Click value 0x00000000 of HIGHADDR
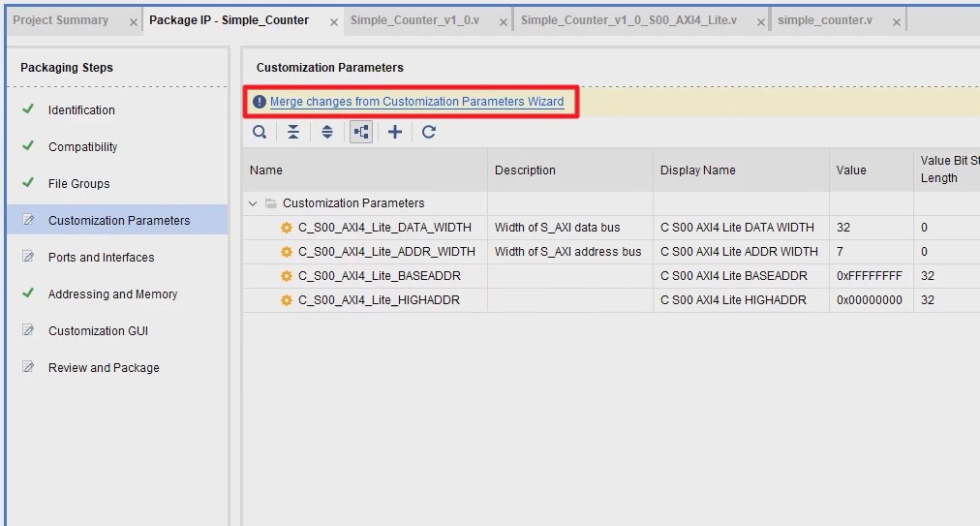This screenshot has height=526, width=980. point(870,300)
